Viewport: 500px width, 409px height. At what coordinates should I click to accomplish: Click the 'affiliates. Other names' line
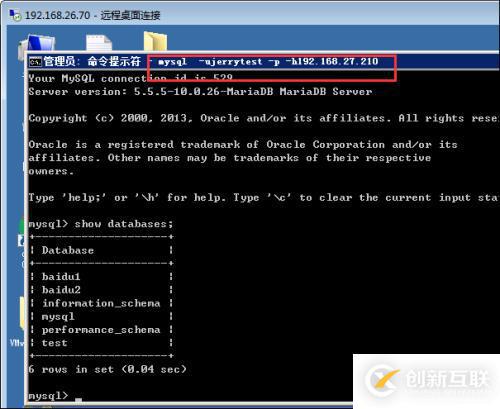tap(230, 158)
